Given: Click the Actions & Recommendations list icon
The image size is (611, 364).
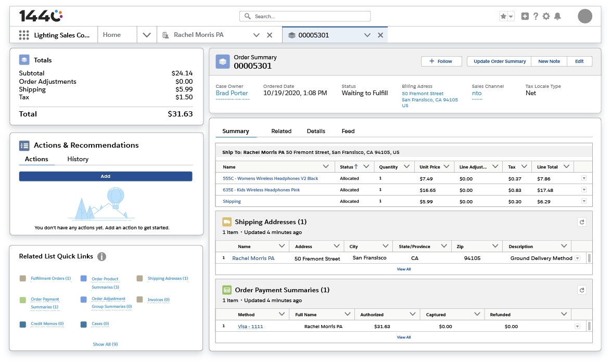Looking at the screenshot, I should coord(24,146).
